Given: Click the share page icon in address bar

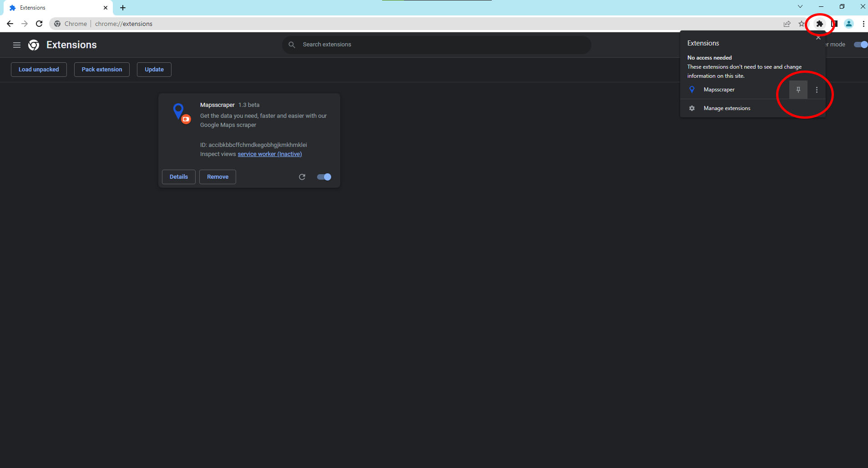Looking at the screenshot, I should click(x=787, y=24).
